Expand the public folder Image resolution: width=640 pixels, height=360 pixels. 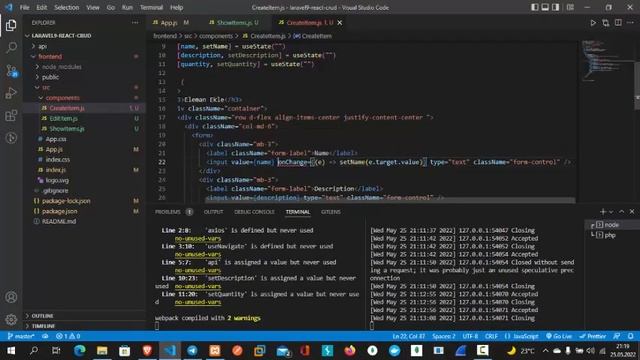click(x=50, y=77)
